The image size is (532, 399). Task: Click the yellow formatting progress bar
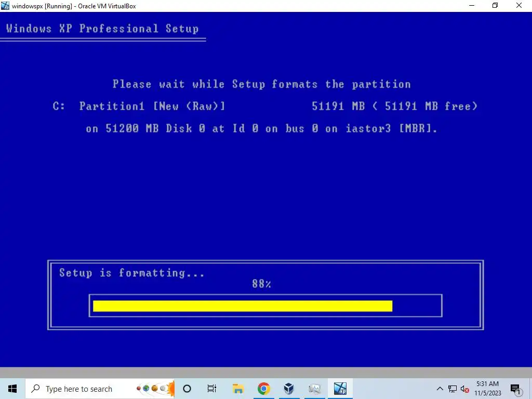[243, 306]
